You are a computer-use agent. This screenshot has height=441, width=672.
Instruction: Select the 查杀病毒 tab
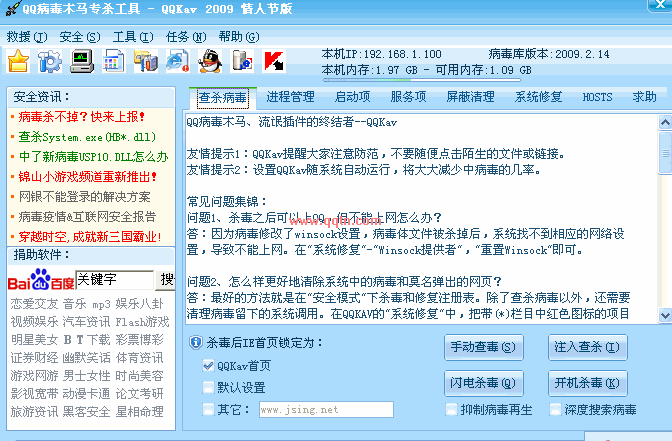coord(222,98)
